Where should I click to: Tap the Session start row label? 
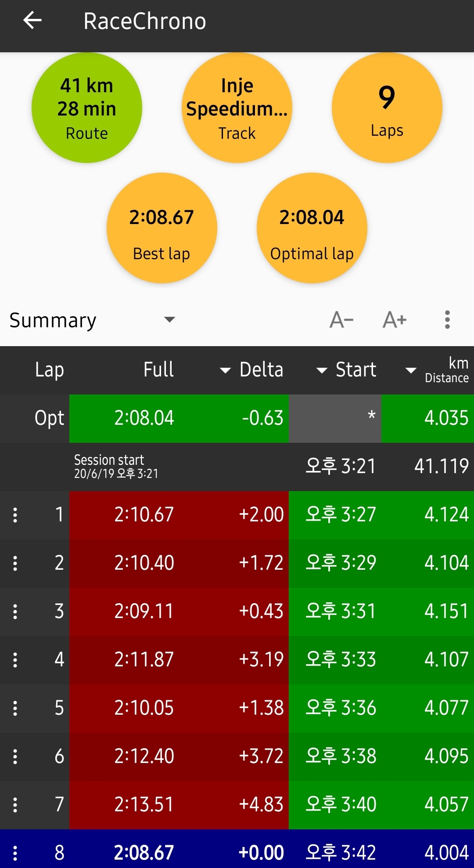116,466
